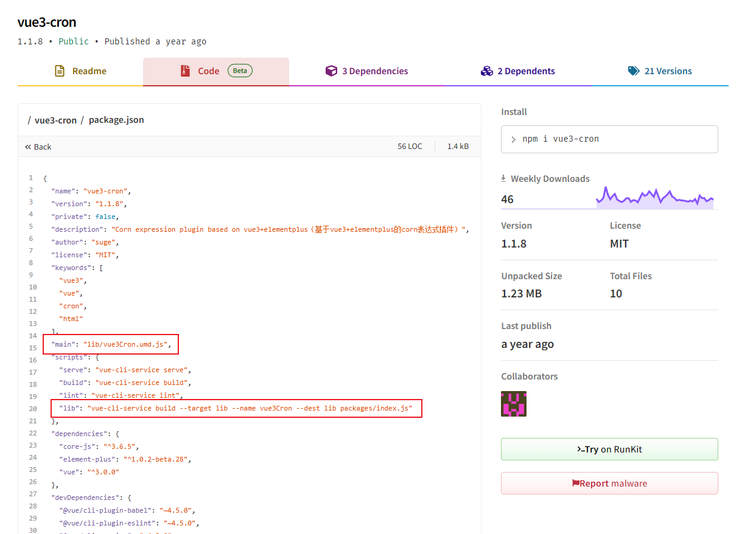Click the "serve" script line

pos(125,370)
